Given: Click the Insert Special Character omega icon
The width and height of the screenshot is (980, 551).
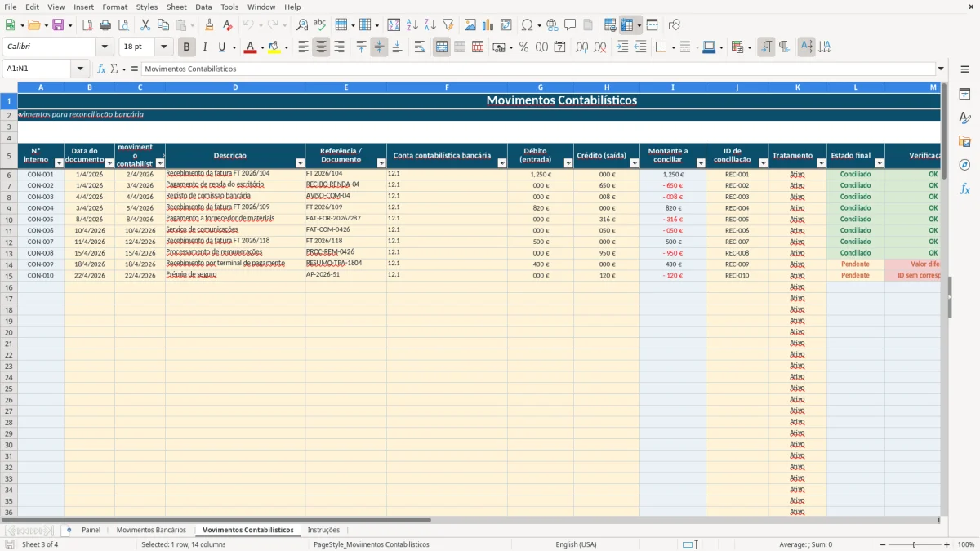Looking at the screenshot, I should [528, 25].
